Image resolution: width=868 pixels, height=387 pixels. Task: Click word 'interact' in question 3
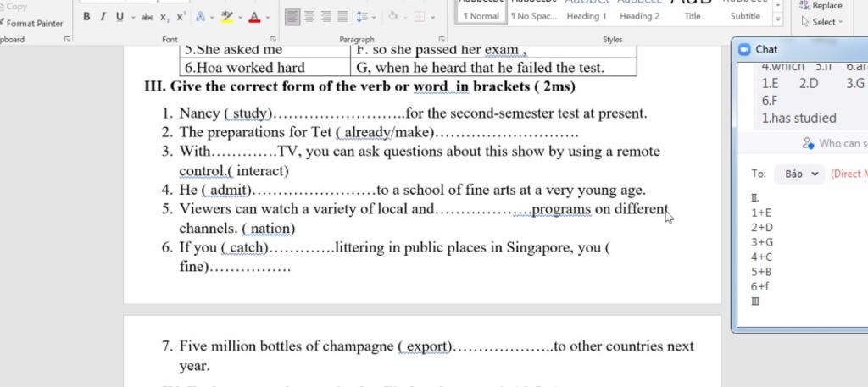pos(259,171)
